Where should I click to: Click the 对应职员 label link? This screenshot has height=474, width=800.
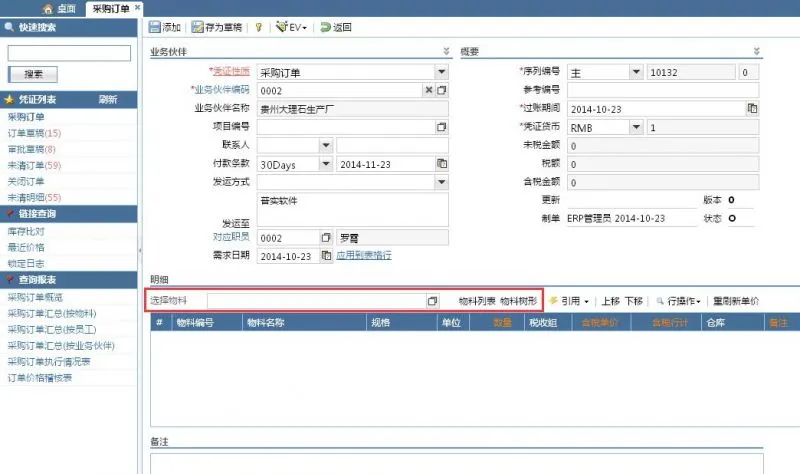point(231,237)
